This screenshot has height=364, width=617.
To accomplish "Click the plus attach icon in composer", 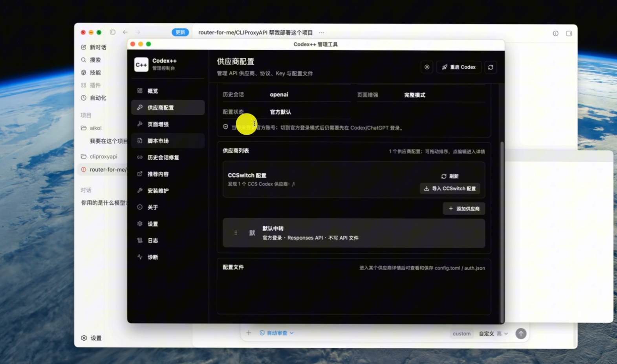I will coord(249,333).
